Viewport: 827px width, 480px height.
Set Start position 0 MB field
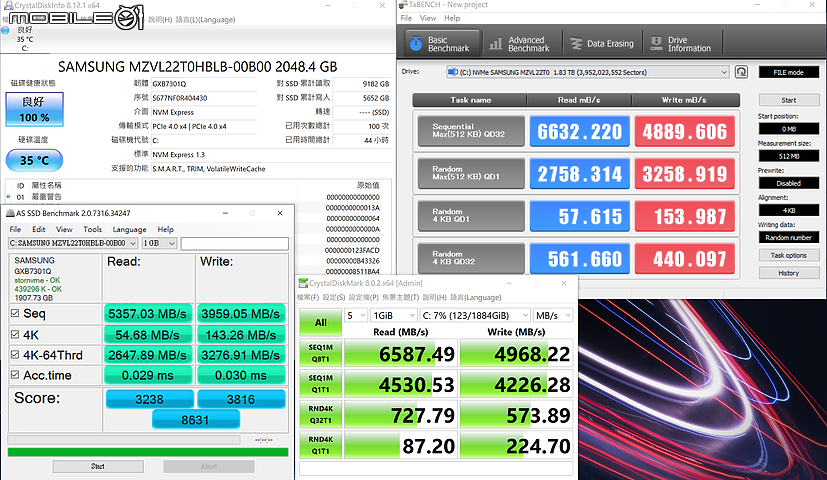pos(788,129)
